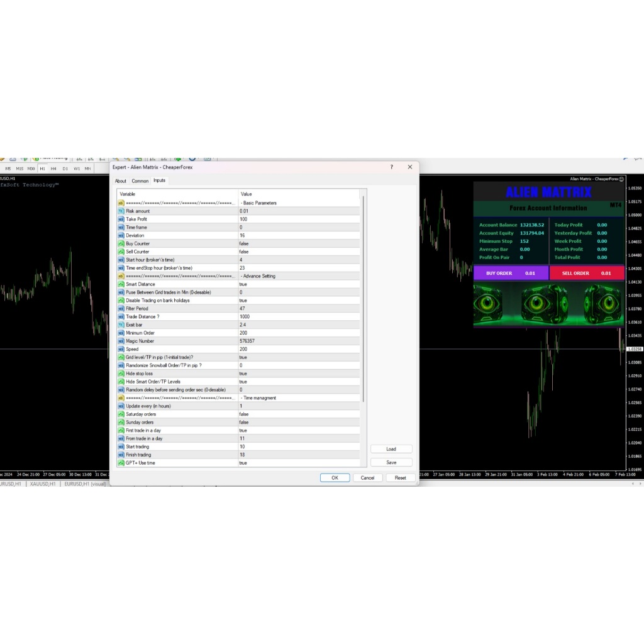Toggle the Smart Distance true value
The width and height of the screenshot is (644, 644).
coord(299,284)
